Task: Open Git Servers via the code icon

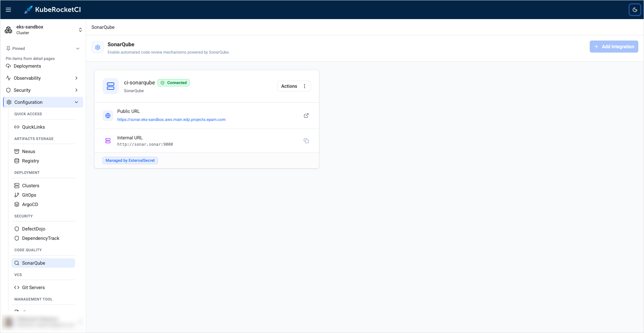Action: point(16,287)
